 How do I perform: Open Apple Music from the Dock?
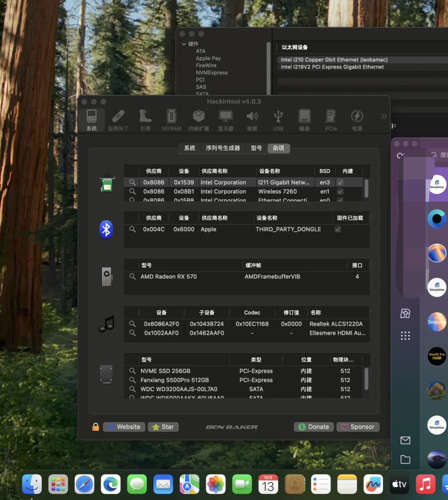click(x=425, y=484)
